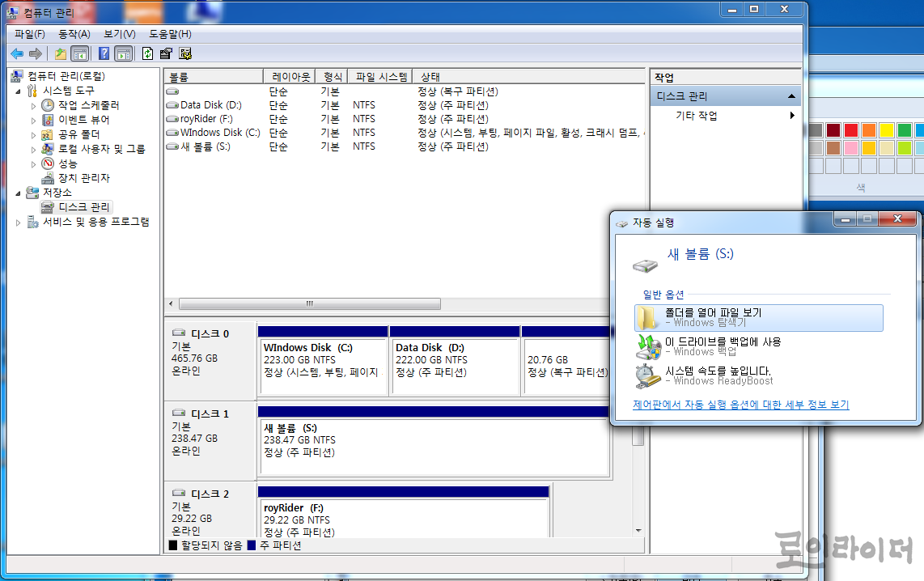The height and width of the screenshot is (581, 924).
Task: Pick the yellow swatch in Paint palette
Action: click(886, 130)
